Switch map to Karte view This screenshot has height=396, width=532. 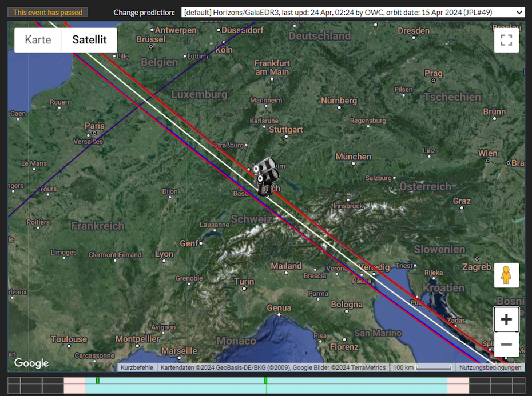click(x=38, y=40)
